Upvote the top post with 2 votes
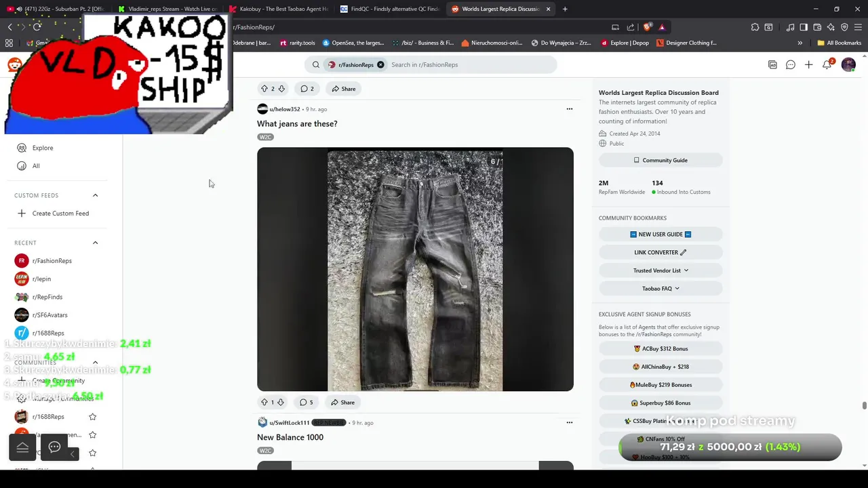Screen dimensions: 868x488 tap(264, 89)
